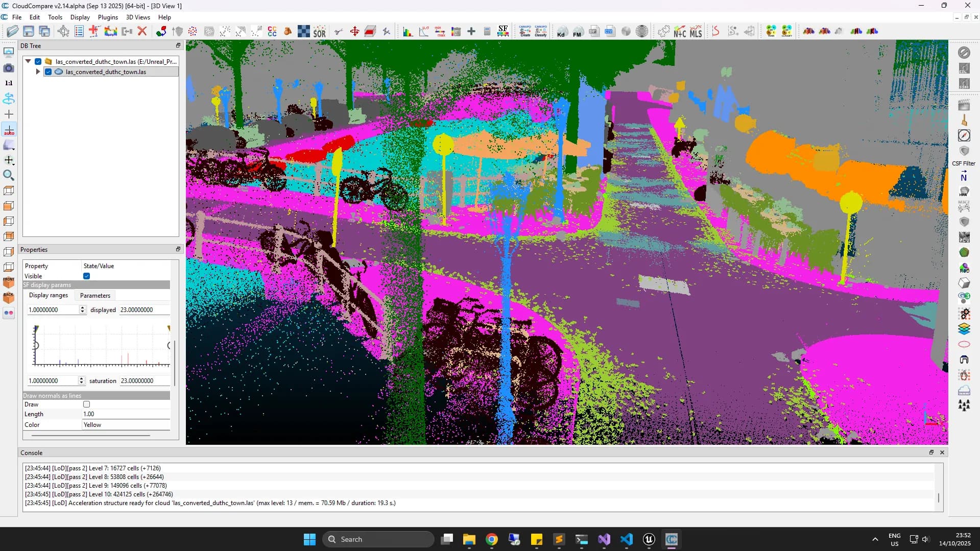Click the SOR filter toolbar icon
Image resolution: width=980 pixels, height=551 pixels.
(x=319, y=32)
